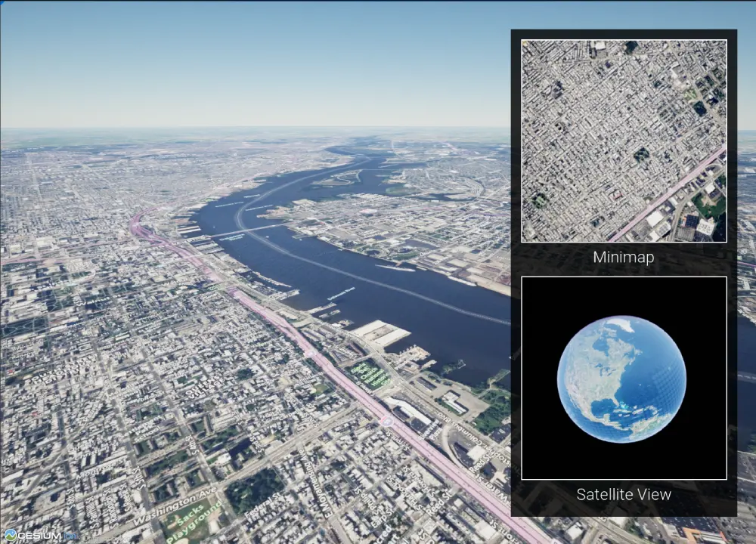Select the large white pier on the riverfront
This screenshot has width=756, height=544.
pyautogui.click(x=381, y=332)
